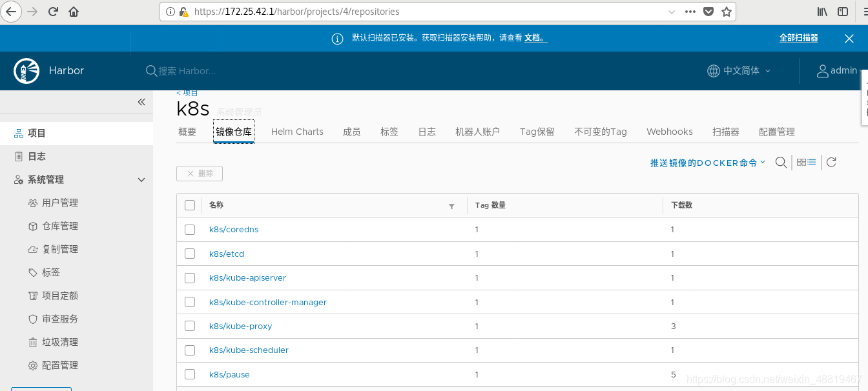
Task: Collapse the 系统管理 section chevron
Action: tap(141, 180)
